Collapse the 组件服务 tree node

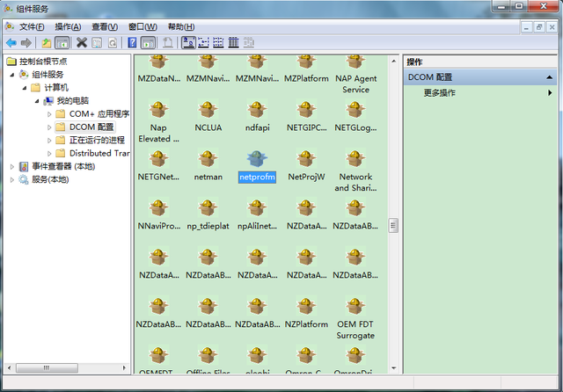click(x=12, y=75)
